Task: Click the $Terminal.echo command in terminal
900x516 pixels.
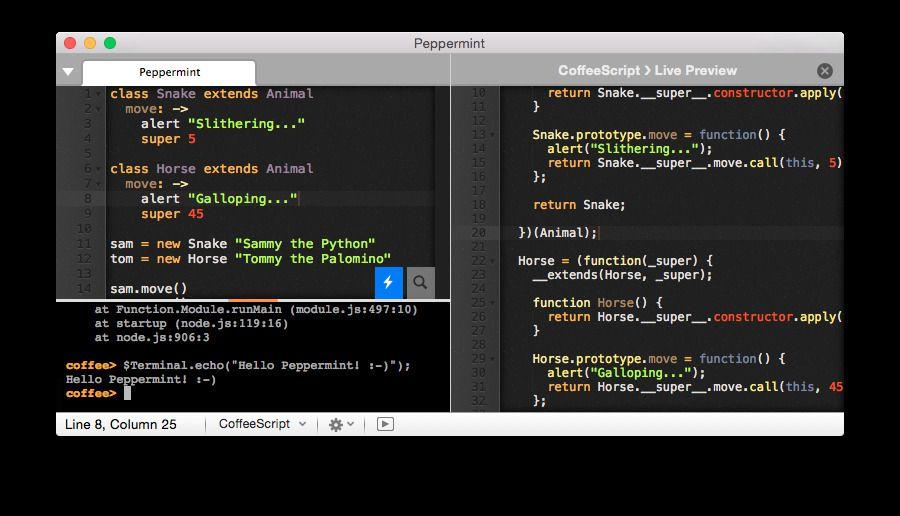Action: coord(267,366)
